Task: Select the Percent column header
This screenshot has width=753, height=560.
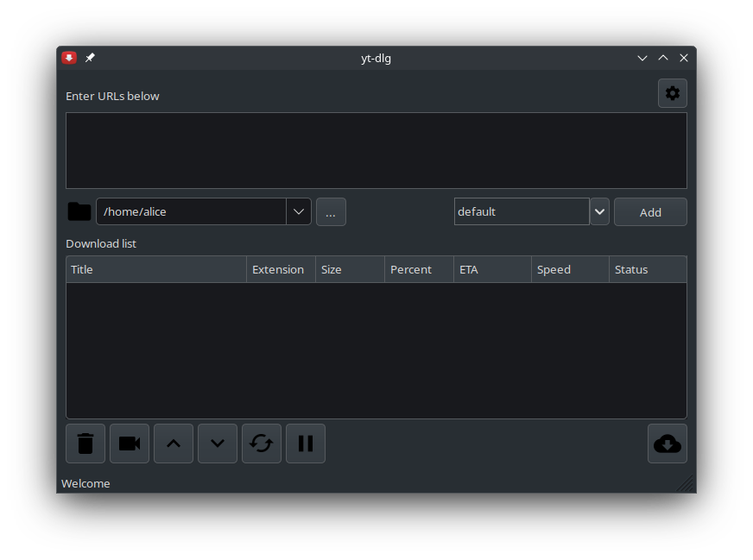Action: point(419,269)
